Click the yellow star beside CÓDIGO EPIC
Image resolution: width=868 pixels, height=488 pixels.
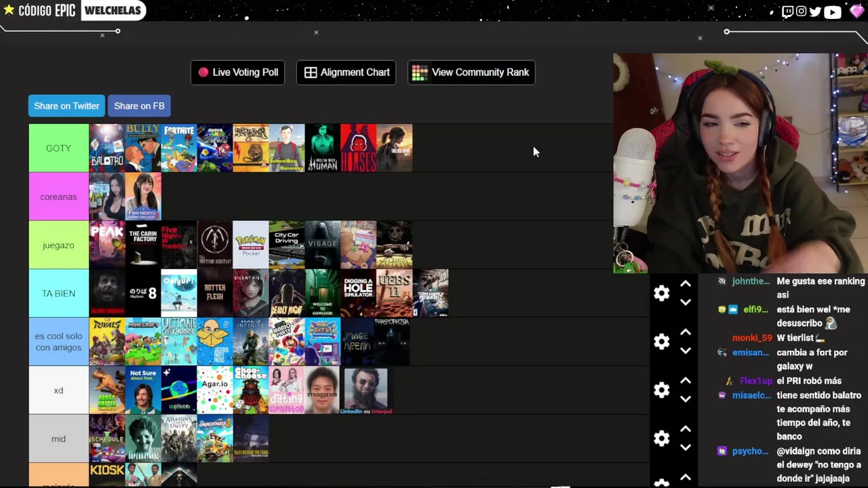coord(9,10)
